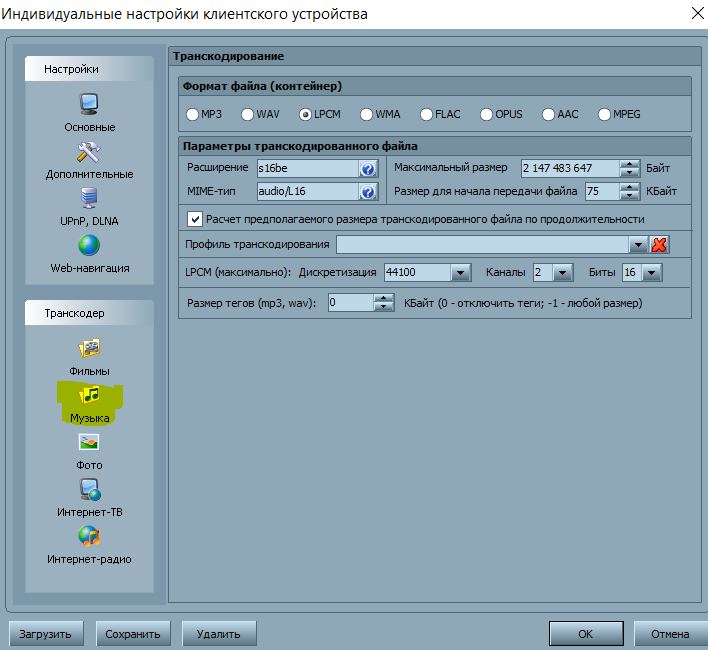
Task: Toggle the Расчет предполагаемого размера checkbox
Action: [195, 219]
